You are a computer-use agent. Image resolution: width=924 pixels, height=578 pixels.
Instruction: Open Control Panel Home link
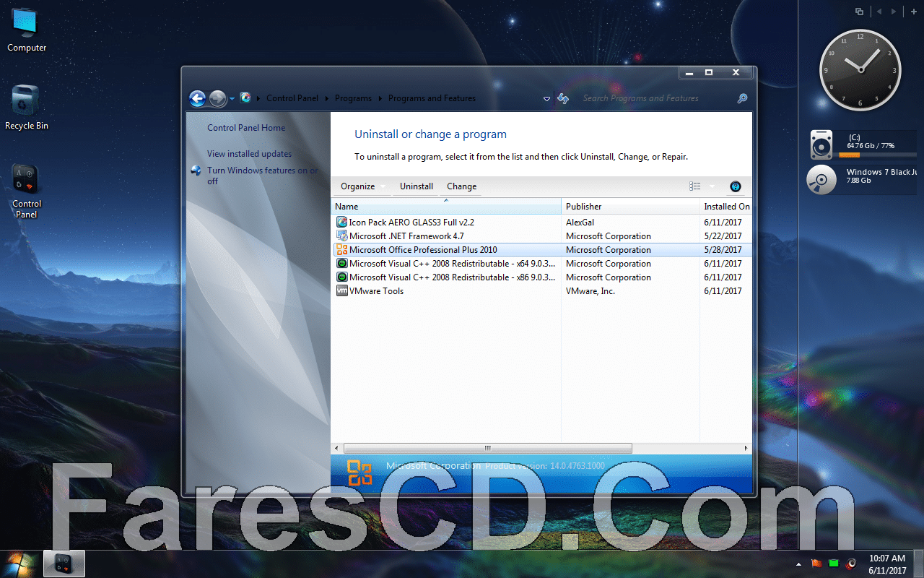[x=246, y=128]
